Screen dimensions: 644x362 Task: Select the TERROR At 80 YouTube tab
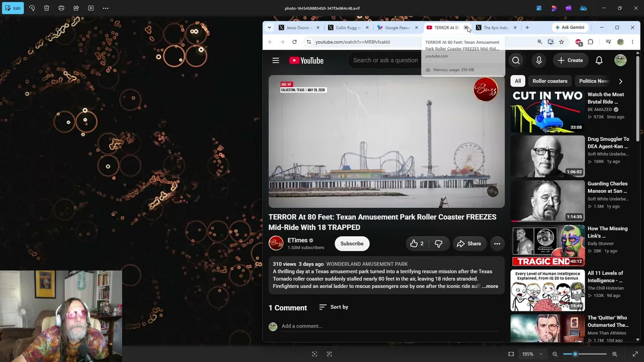click(443, 28)
